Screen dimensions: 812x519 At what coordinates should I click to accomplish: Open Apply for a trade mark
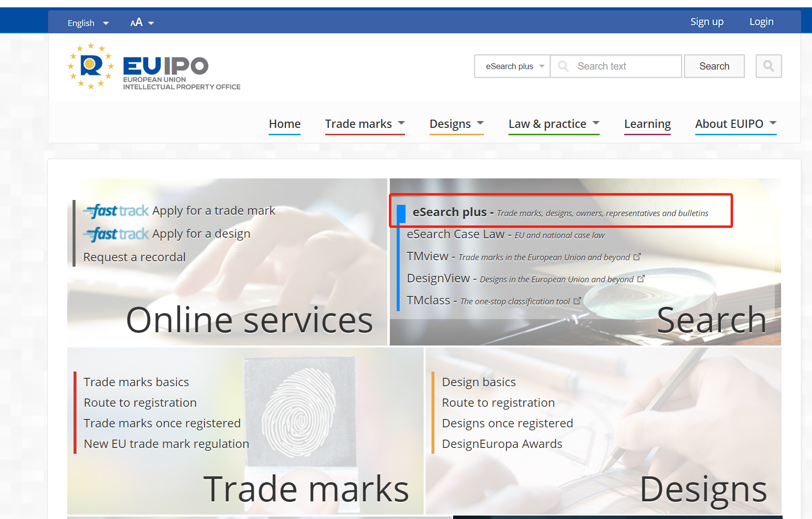213,211
